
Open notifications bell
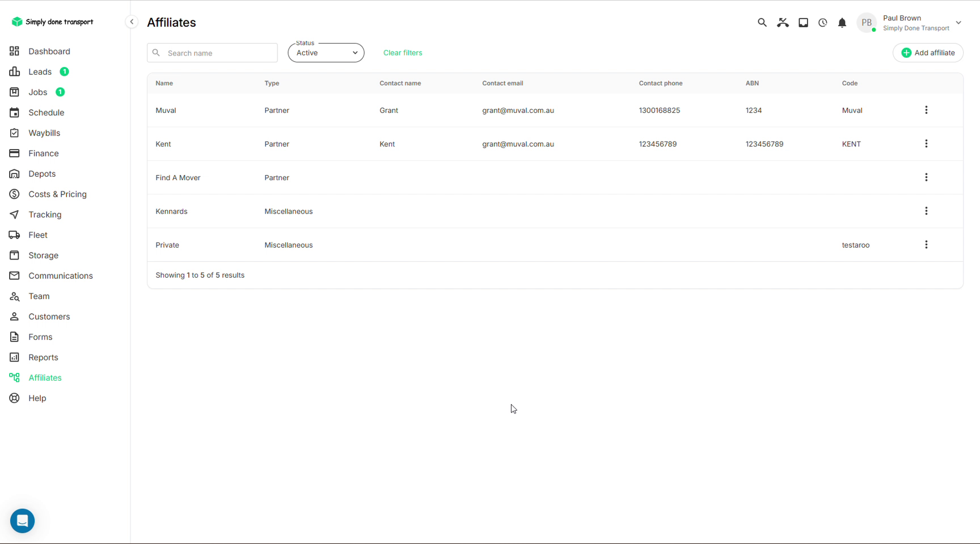[842, 23]
